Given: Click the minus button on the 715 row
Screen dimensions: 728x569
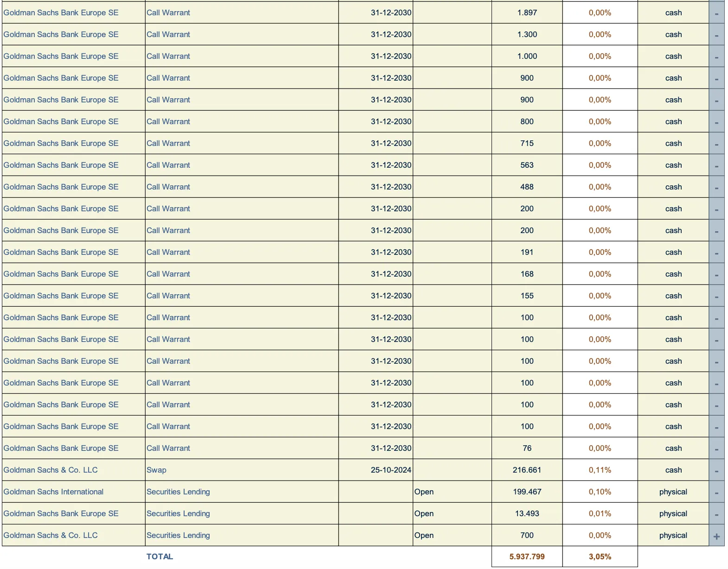Looking at the screenshot, I should (716, 144).
